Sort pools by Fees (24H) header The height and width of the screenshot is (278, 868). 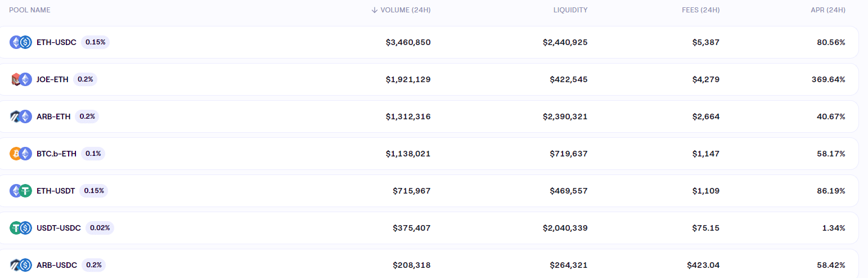[700, 10]
